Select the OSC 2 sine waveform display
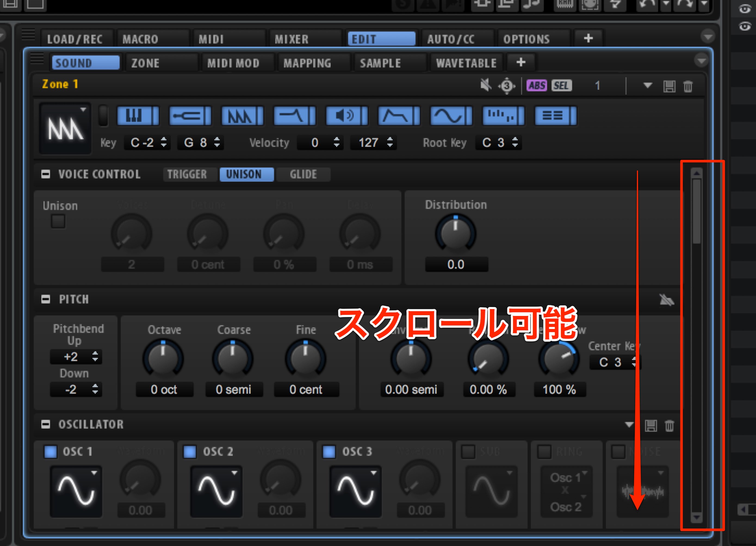This screenshot has height=546, width=756. pyautogui.click(x=216, y=491)
